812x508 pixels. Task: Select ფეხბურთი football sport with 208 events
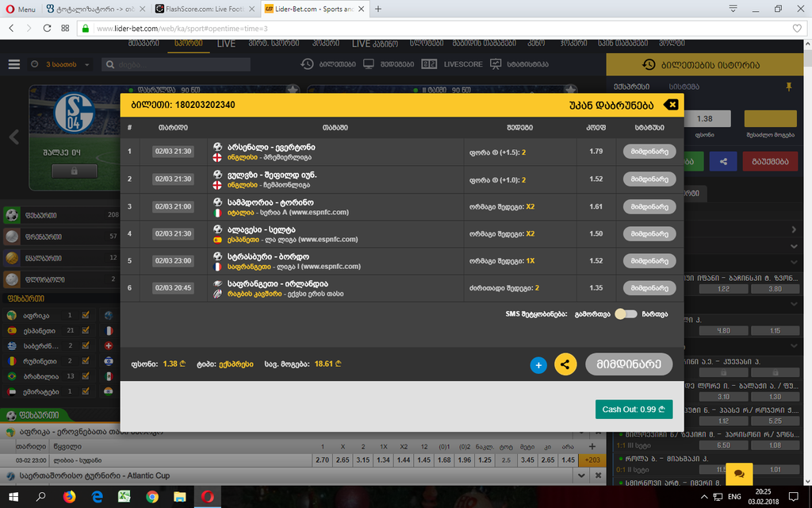(x=61, y=214)
